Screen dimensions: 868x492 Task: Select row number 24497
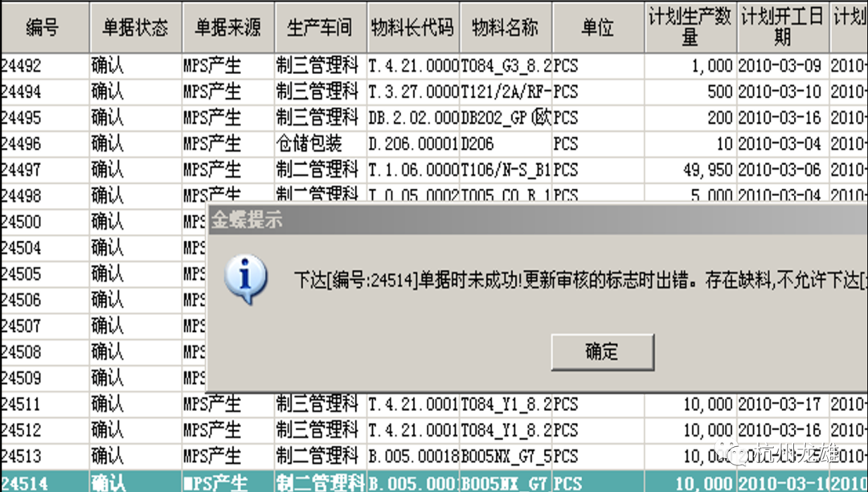[20, 170]
